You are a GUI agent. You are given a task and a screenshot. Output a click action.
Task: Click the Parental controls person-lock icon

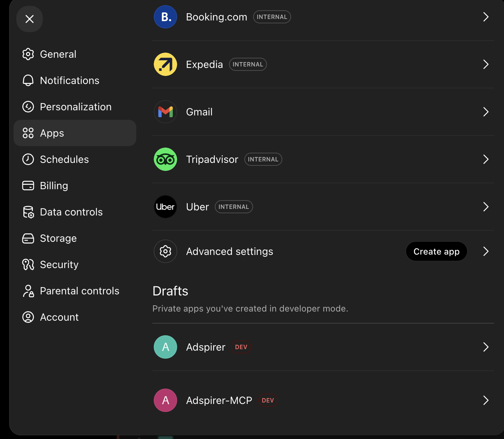coord(28,291)
